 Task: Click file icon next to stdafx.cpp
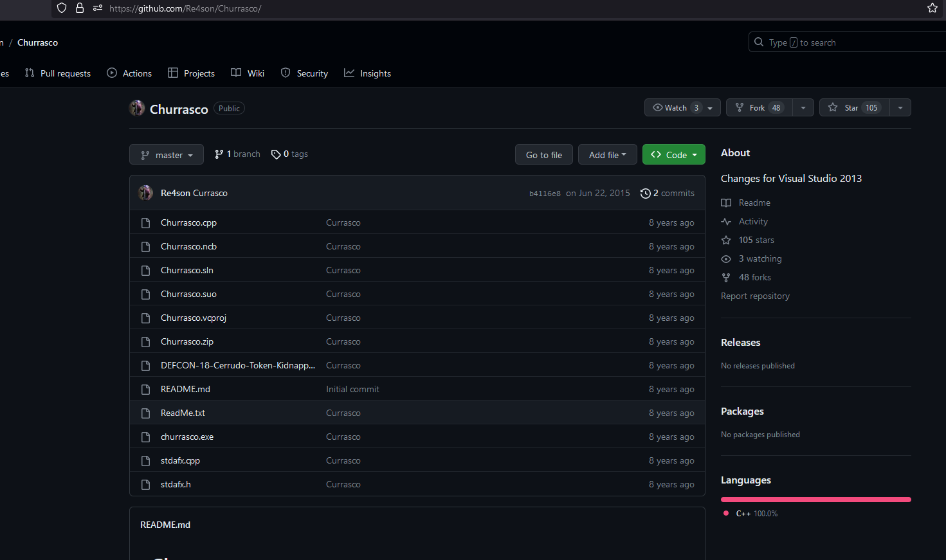[146, 461]
